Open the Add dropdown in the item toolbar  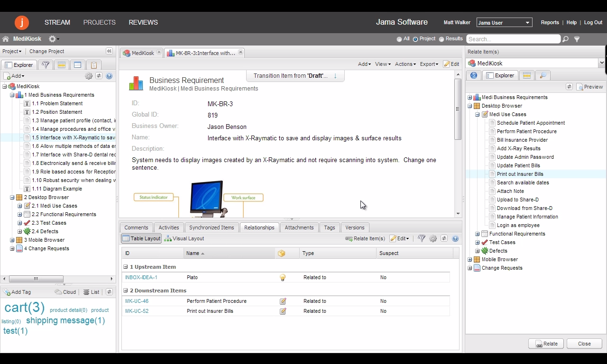click(x=364, y=64)
